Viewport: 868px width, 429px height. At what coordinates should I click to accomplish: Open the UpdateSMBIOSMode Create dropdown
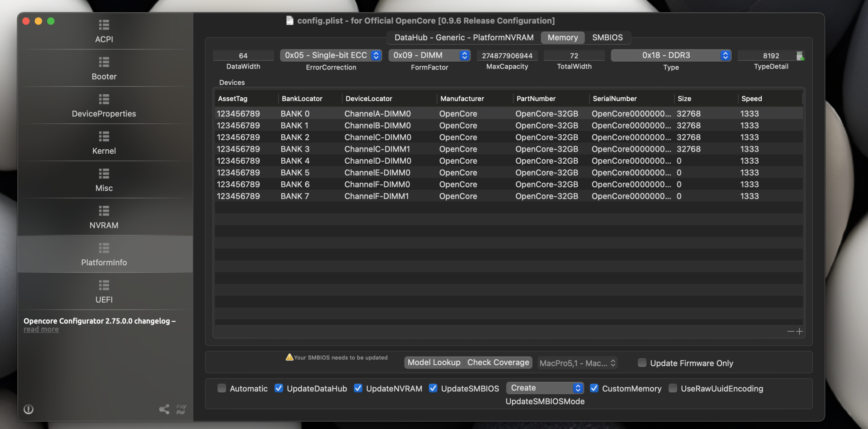545,388
